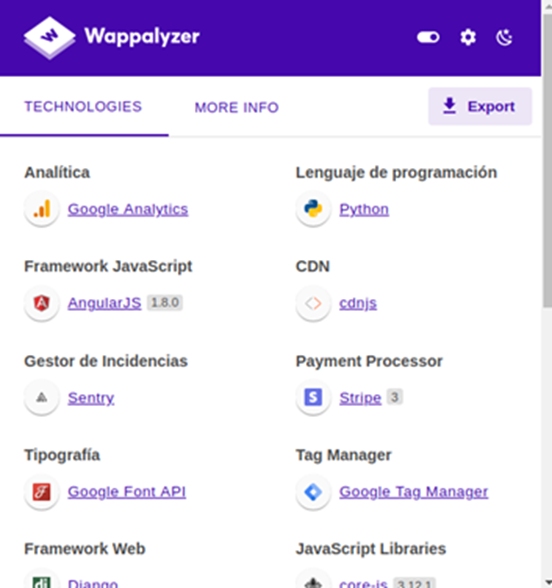Click the Export button
Viewport: 552px width, 588px height.
point(480,106)
